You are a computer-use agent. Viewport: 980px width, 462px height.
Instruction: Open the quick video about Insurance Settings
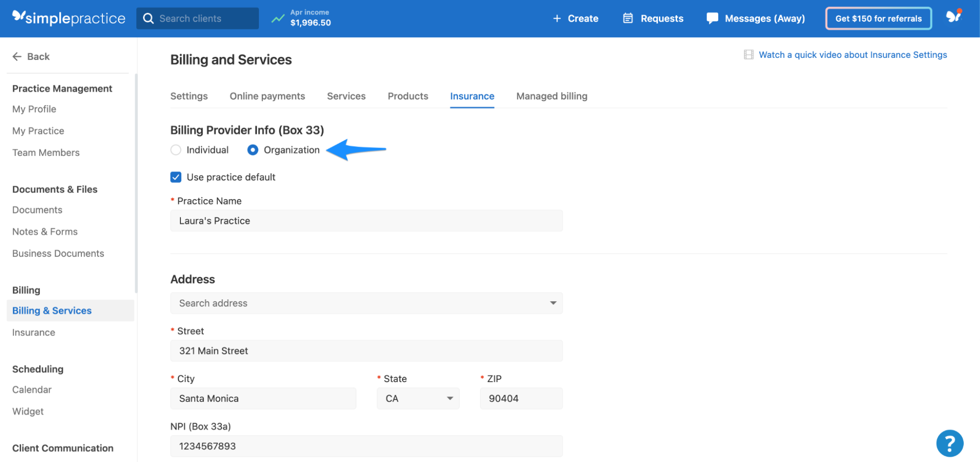pyautogui.click(x=853, y=54)
